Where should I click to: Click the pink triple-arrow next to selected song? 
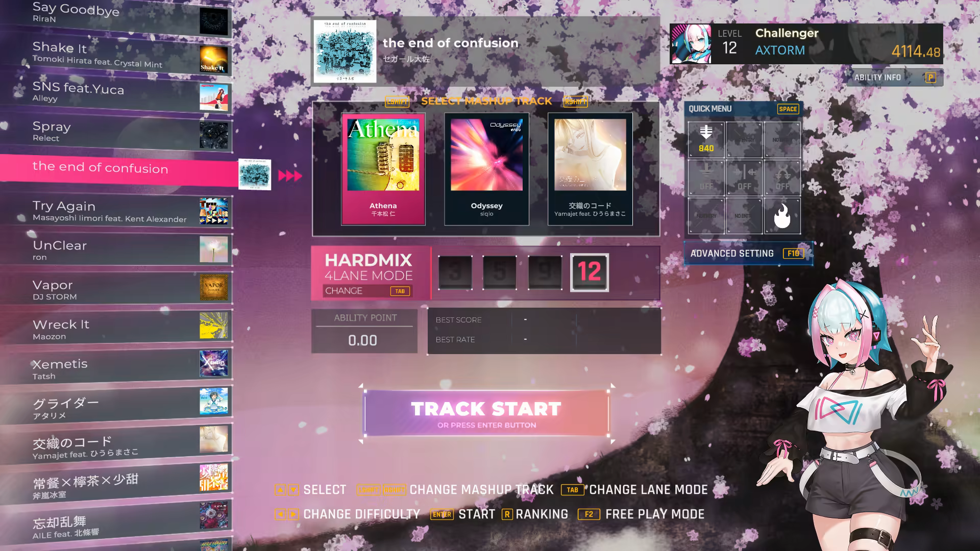[290, 176]
